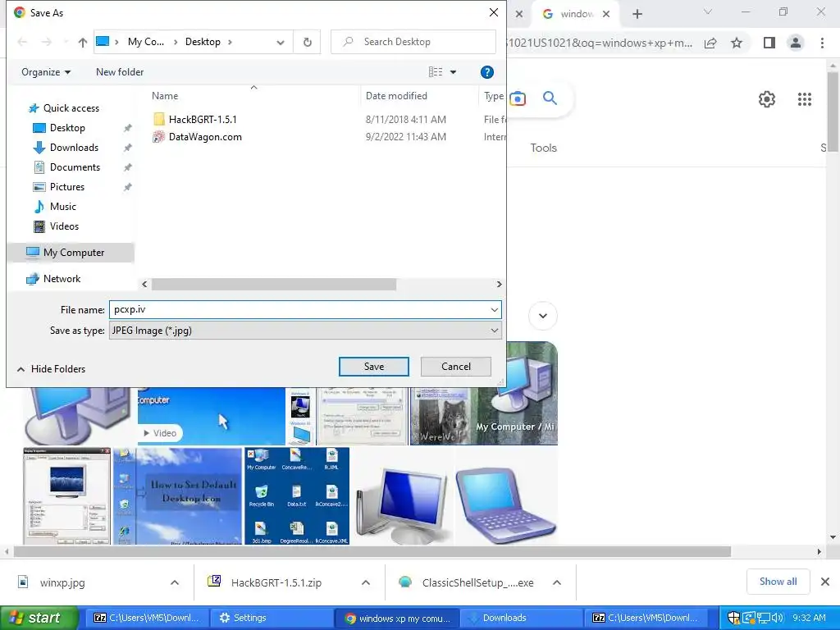The height and width of the screenshot is (630, 840).
Task: Click the Save button
Action: [x=374, y=367]
